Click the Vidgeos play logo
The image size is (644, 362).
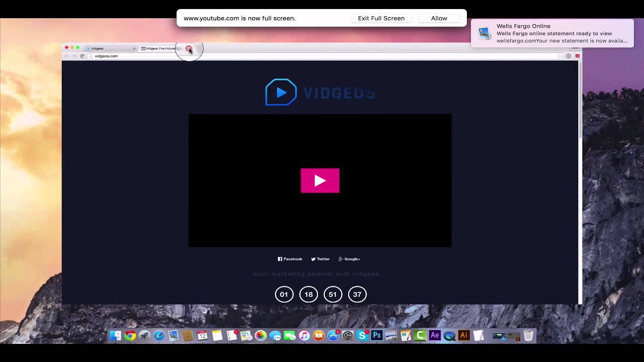click(281, 93)
